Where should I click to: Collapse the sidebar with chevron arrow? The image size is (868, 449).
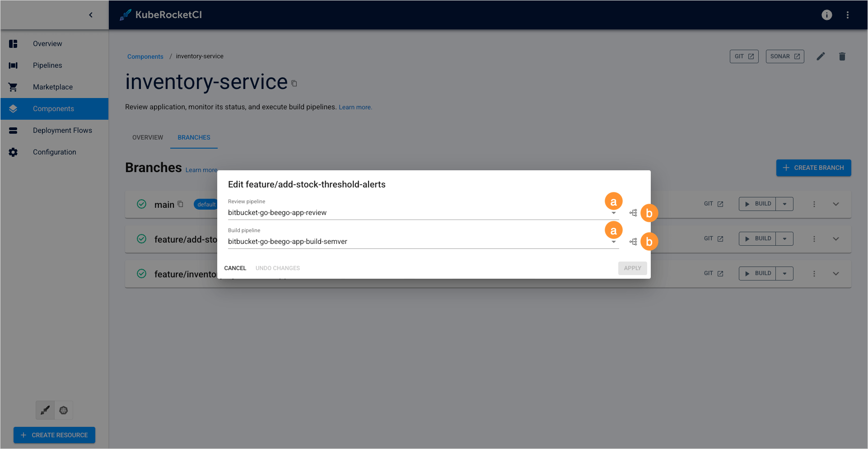91,15
